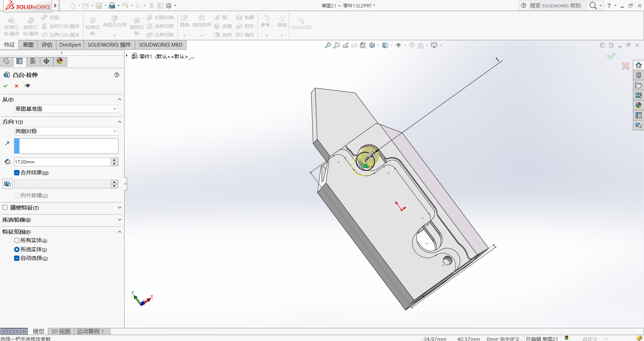Open the PropertyManager tab icon

(19, 61)
